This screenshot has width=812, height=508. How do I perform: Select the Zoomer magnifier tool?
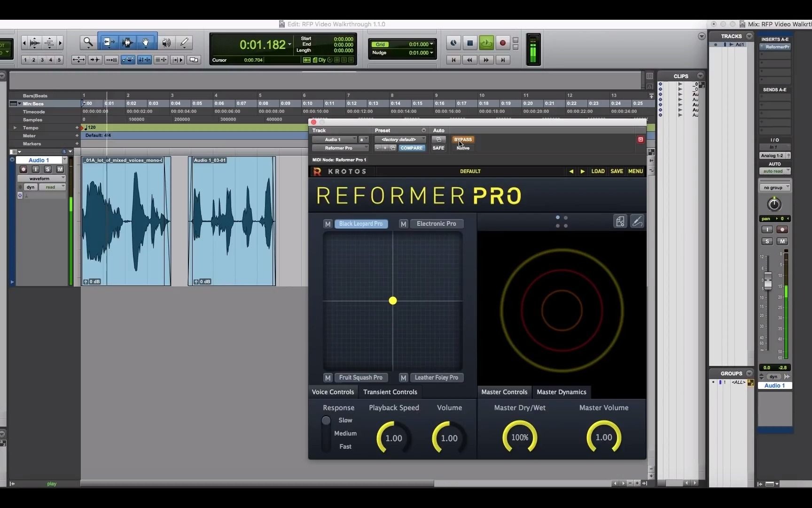88,42
